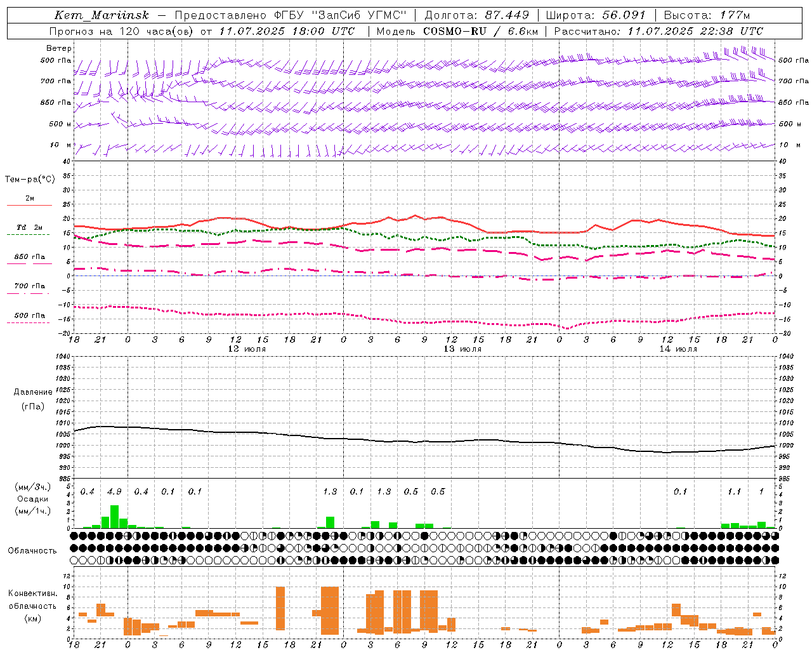The height and width of the screenshot is (650, 812).
Task: Click the "Осадки" precipitation label
Action: coord(32,499)
